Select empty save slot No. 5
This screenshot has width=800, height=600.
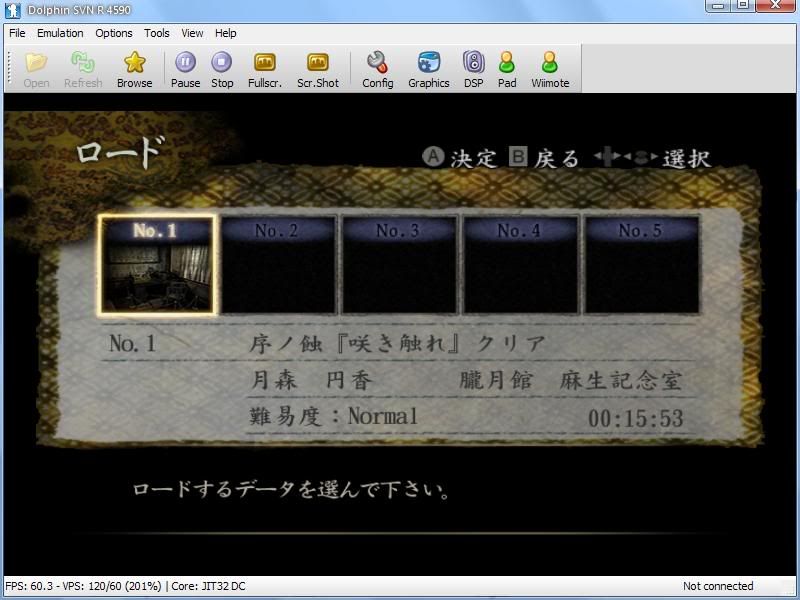pyautogui.click(x=642, y=264)
